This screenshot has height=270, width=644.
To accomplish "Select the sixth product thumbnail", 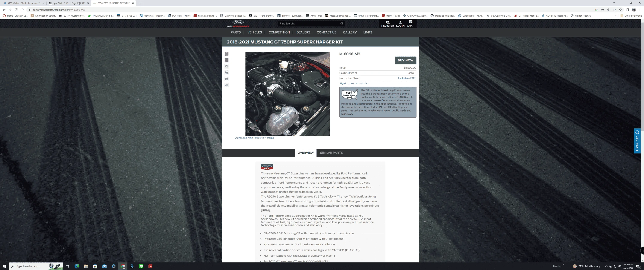I will pyautogui.click(x=226, y=85).
